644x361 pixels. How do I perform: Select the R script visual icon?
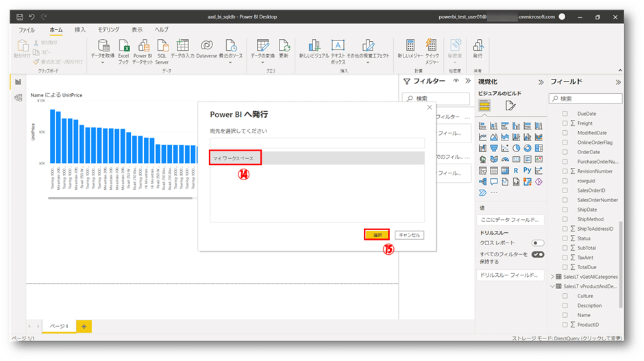[x=516, y=171]
